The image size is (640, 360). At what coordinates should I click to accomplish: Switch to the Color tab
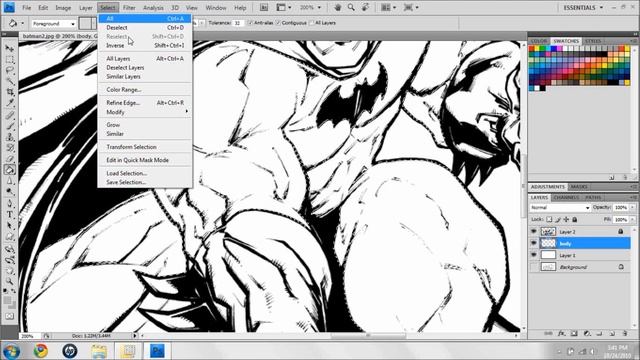pyautogui.click(x=539, y=41)
